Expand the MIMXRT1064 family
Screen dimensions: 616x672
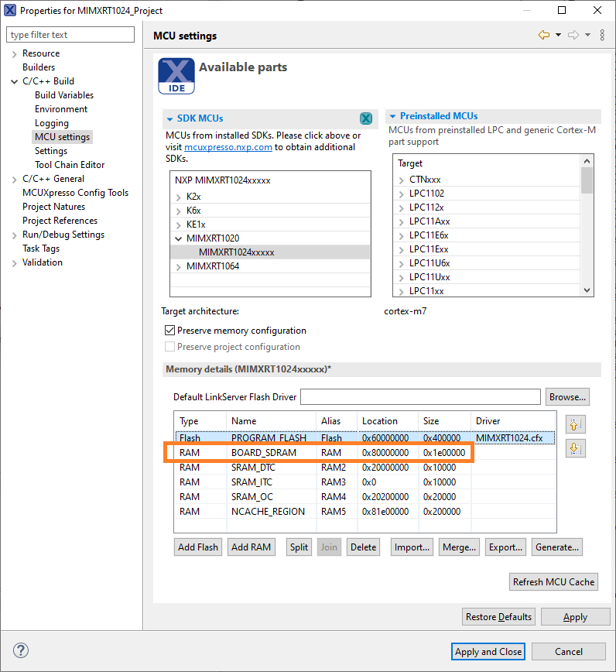[x=179, y=266]
